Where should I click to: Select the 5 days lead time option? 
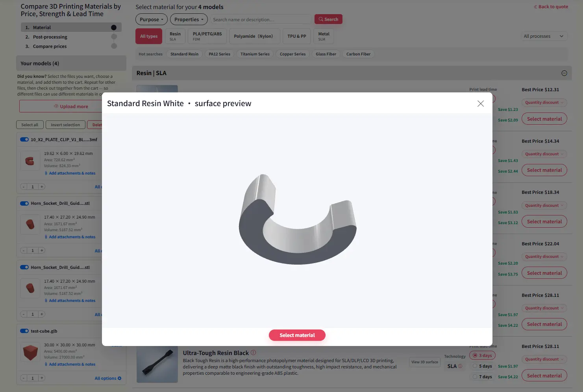[482, 366]
